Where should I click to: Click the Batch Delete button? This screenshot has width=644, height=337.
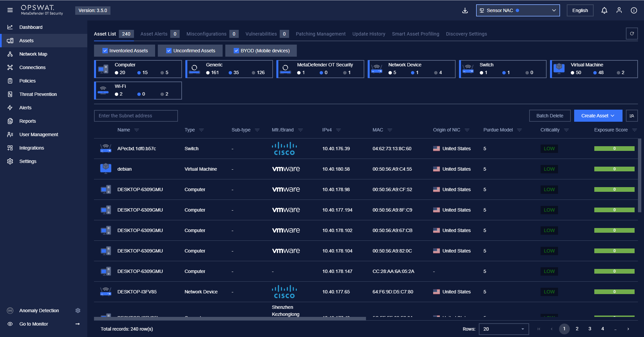(x=550, y=116)
